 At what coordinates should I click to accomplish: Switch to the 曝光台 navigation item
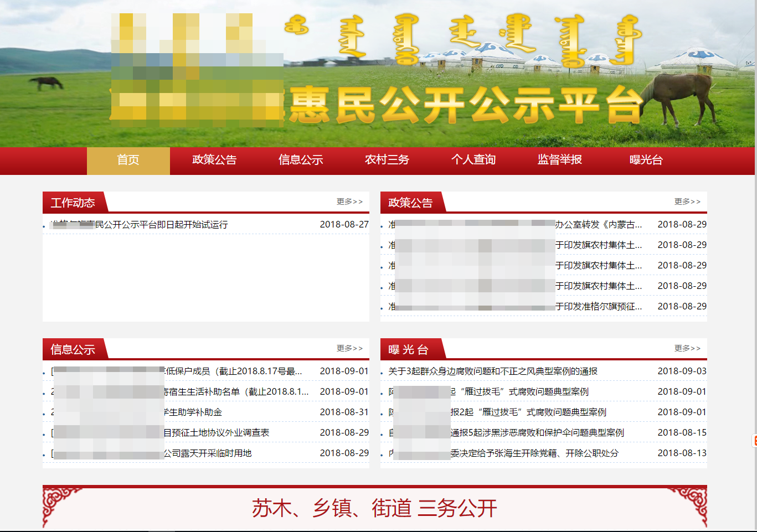point(646,160)
